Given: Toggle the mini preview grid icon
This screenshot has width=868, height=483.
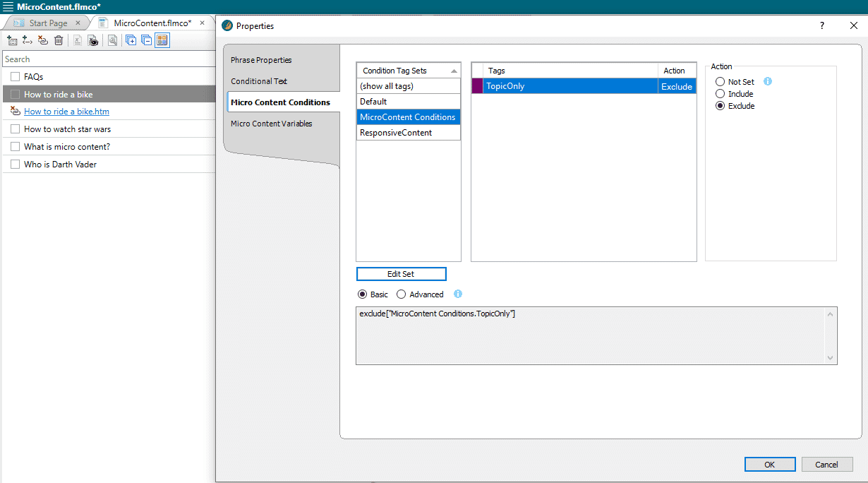Looking at the screenshot, I should [x=162, y=40].
